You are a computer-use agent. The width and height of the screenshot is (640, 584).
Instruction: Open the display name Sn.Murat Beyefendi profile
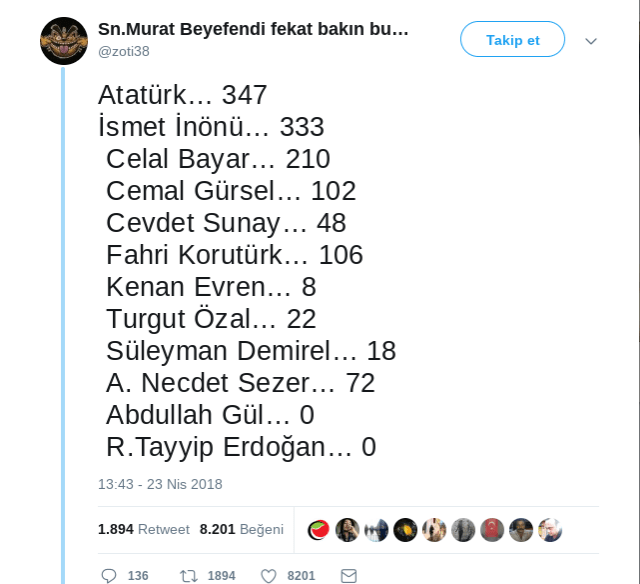(x=254, y=29)
